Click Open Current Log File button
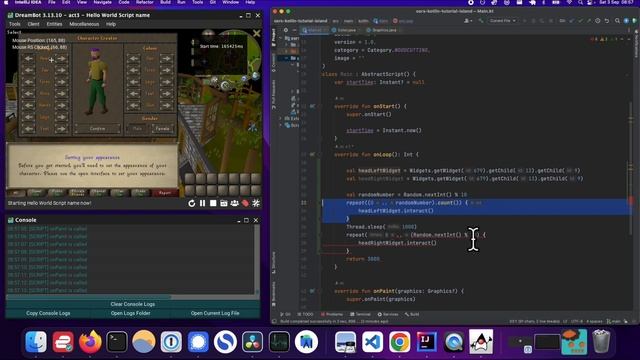 tap(215, 313)
